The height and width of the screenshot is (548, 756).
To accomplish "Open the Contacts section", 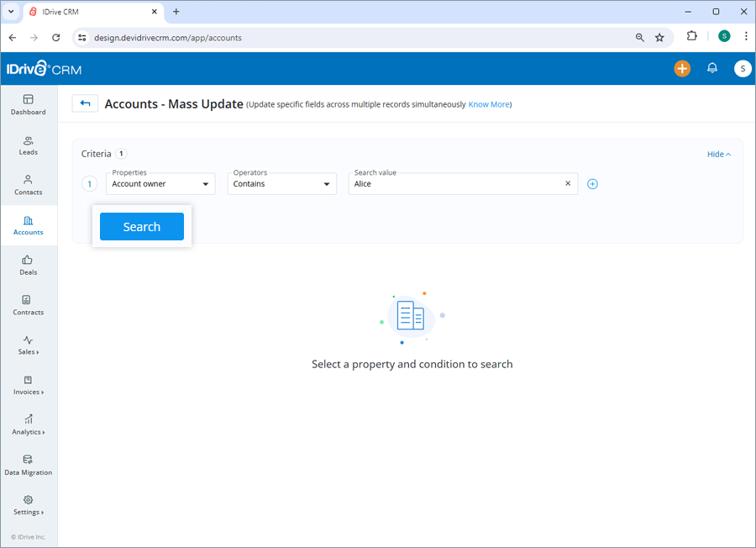I will coord(28,187).
